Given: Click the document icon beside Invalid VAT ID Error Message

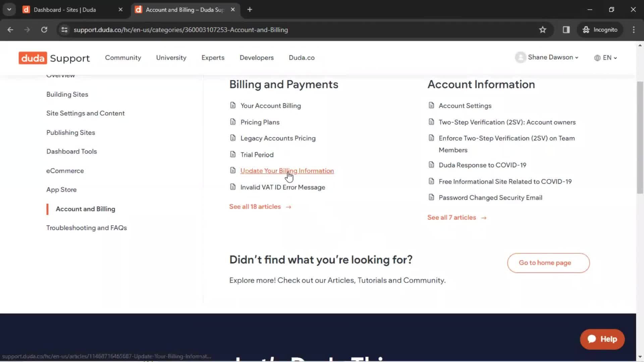Looking at the screenshot, I should [x=233, y=187].
